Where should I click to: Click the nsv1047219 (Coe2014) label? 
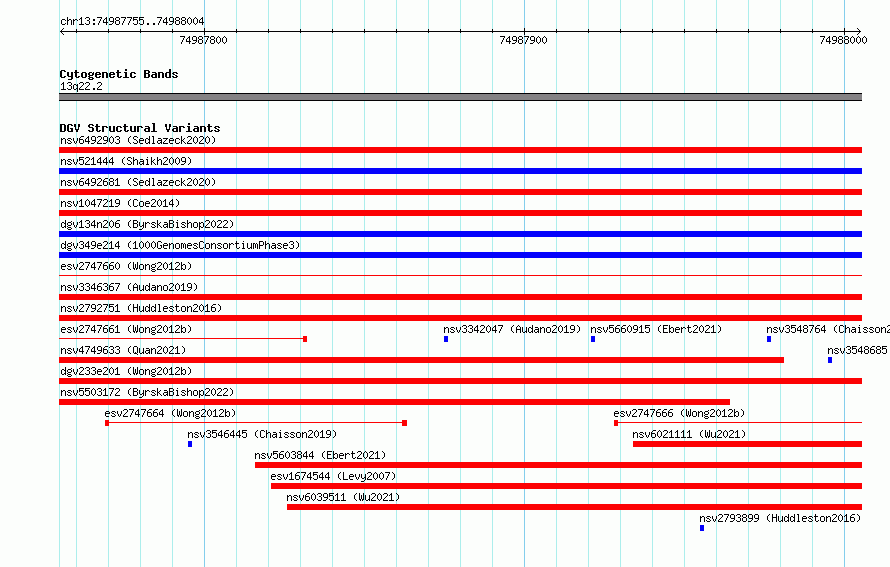coord(120,203)
